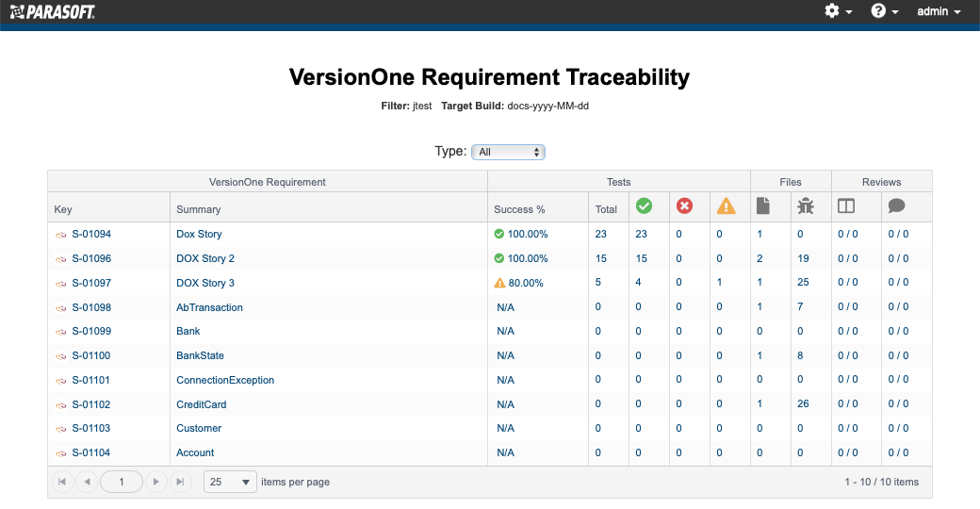Click the incomplete tests warning triangle column icon
Viewport: 980px width, 509px height.
pyautogui.click(x=726, y=205)
